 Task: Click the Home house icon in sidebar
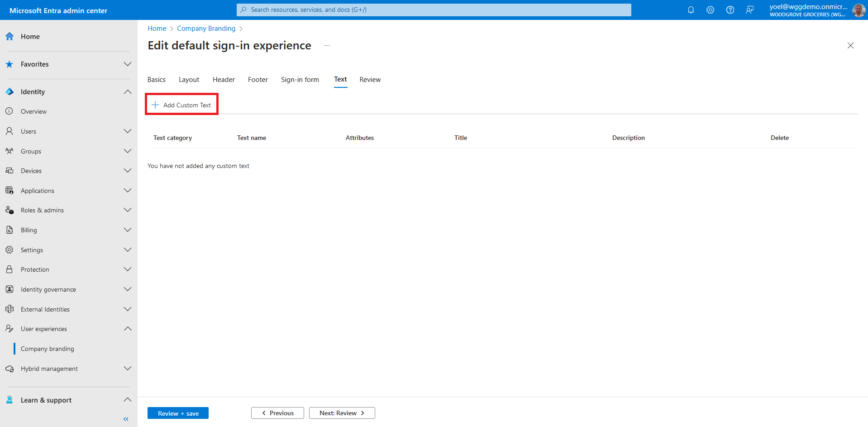tap(10, 37)
